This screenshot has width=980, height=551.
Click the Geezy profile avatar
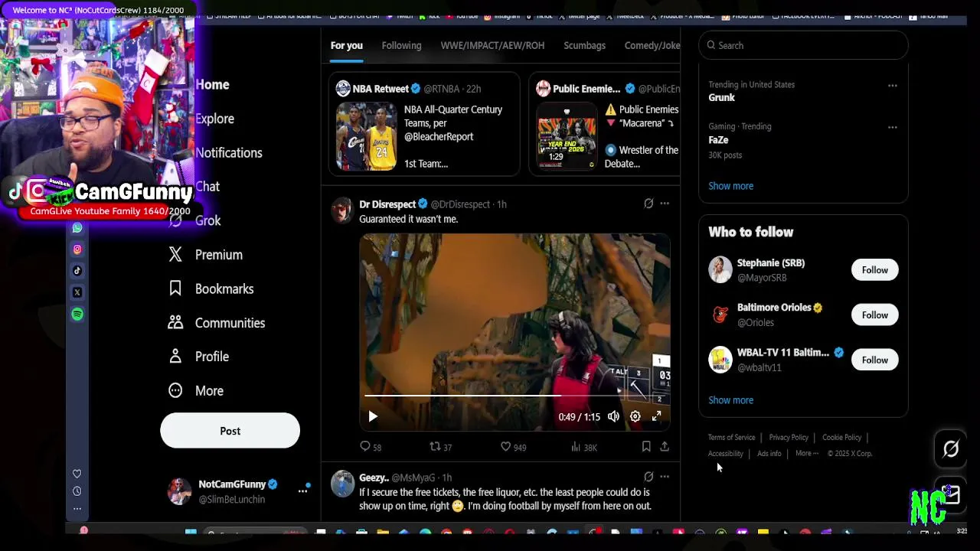pos(342,484)
